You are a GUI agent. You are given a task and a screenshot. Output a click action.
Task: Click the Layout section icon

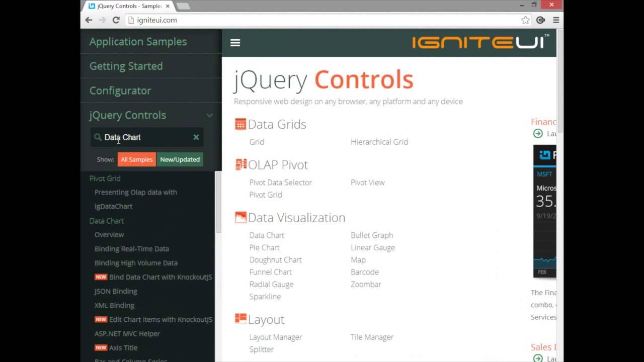coord(240,319)
